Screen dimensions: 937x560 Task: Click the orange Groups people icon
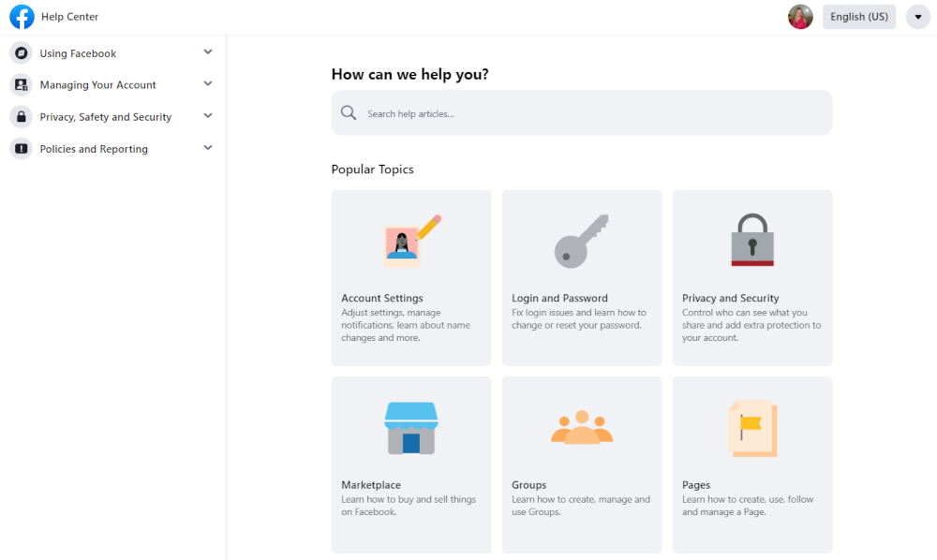click(x=582, y=427)
